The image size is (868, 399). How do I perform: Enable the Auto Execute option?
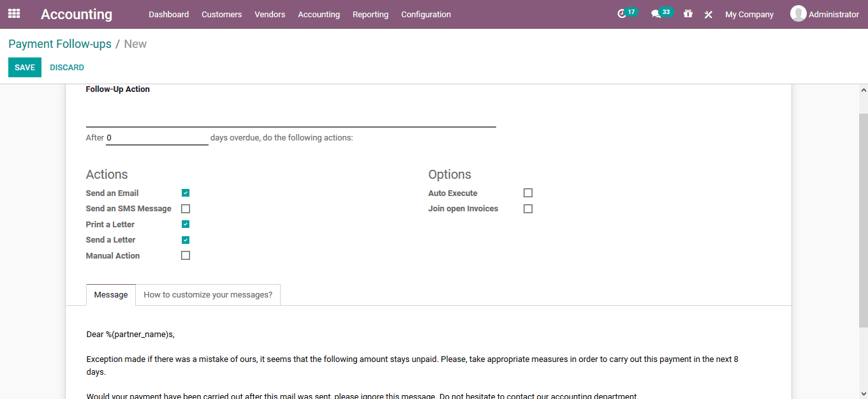[527, 192]
